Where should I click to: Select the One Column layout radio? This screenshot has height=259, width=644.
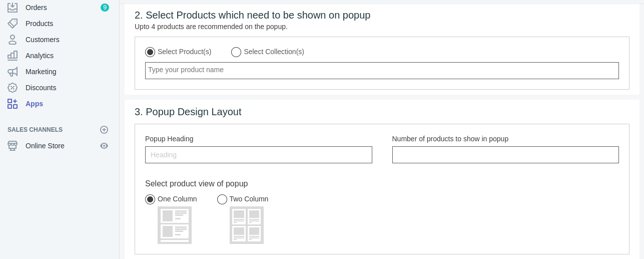pos(150,199)
